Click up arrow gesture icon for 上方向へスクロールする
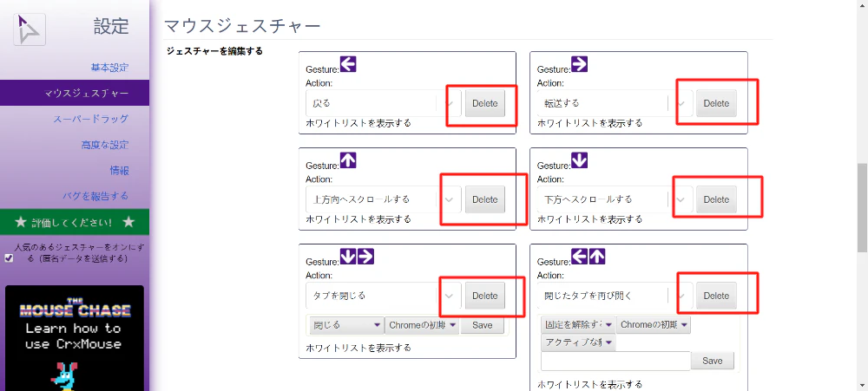The height and width of the screenshot is (391, 868). point(348,160)
